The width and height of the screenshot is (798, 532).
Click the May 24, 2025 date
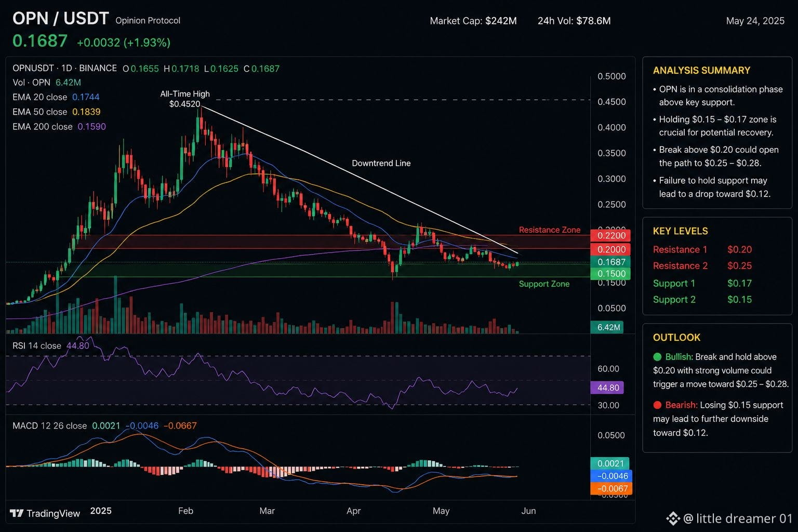click(755, 21)
